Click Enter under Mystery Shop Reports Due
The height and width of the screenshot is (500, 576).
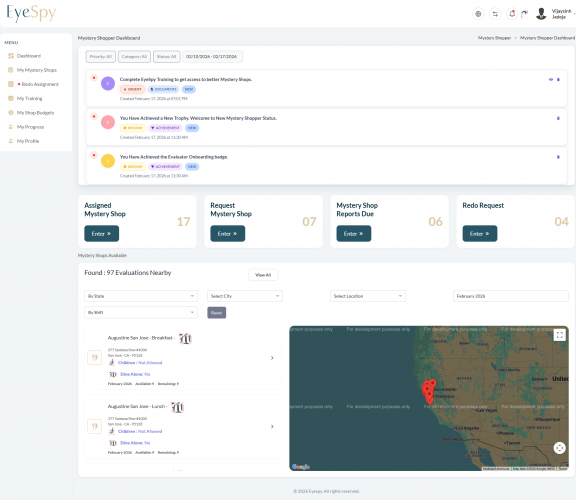pos(353,234)
